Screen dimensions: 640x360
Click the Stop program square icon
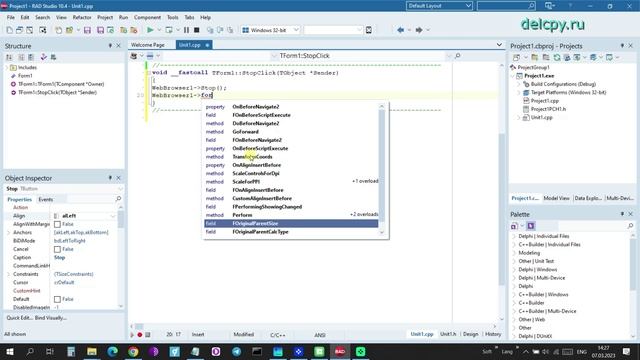click(196, 30)
